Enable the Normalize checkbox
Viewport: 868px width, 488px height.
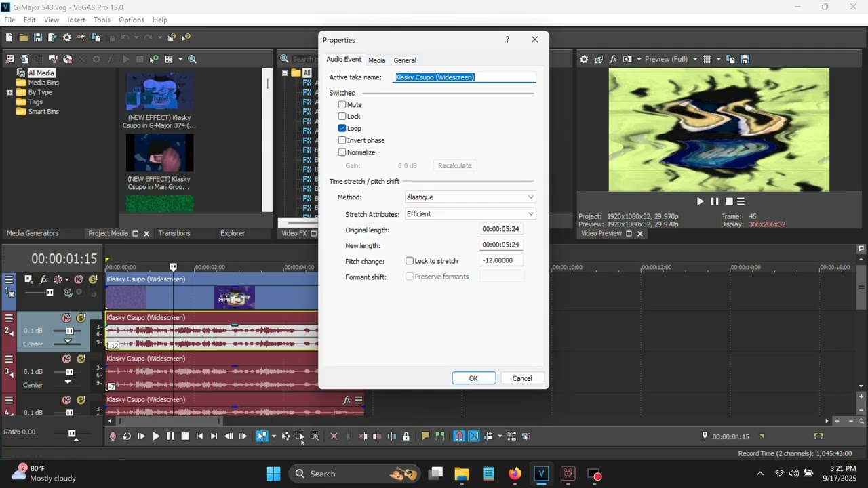point(342,152)
